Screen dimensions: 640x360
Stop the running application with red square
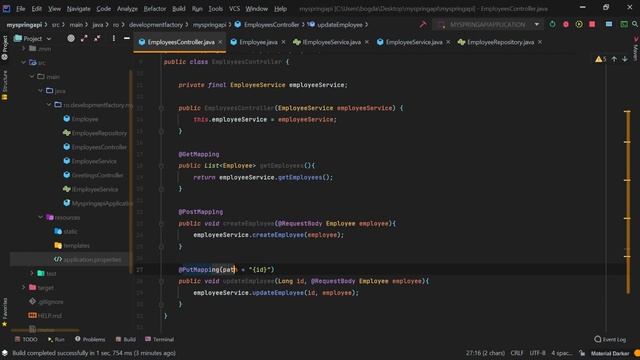(592, 24)
